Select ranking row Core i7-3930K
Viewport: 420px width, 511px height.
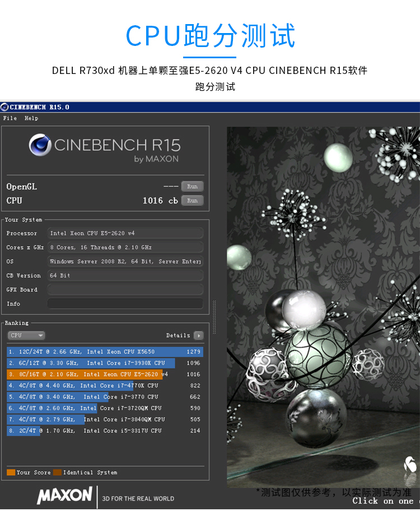(x=105, y=363)
